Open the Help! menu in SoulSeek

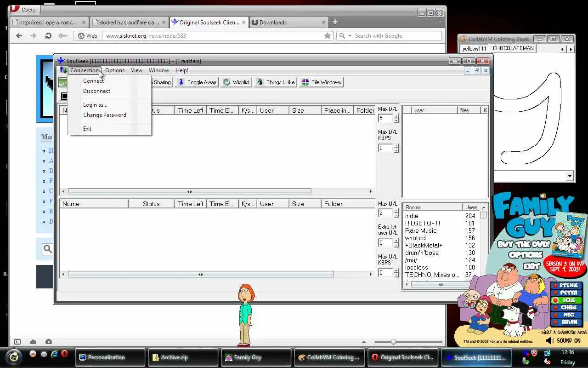tap(181, 70)
